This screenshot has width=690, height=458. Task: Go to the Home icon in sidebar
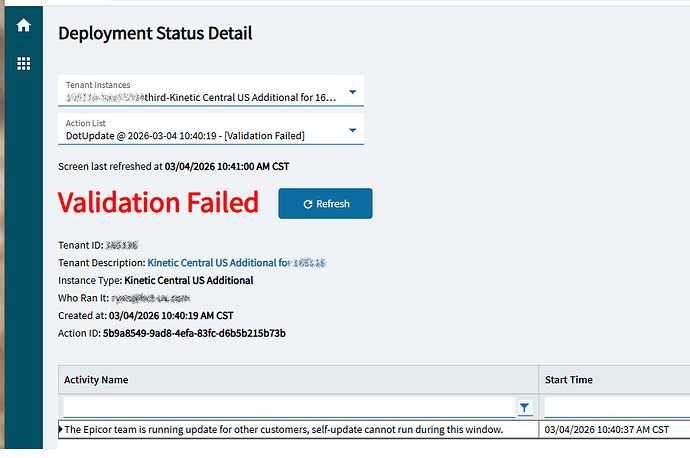coord(23,25)
